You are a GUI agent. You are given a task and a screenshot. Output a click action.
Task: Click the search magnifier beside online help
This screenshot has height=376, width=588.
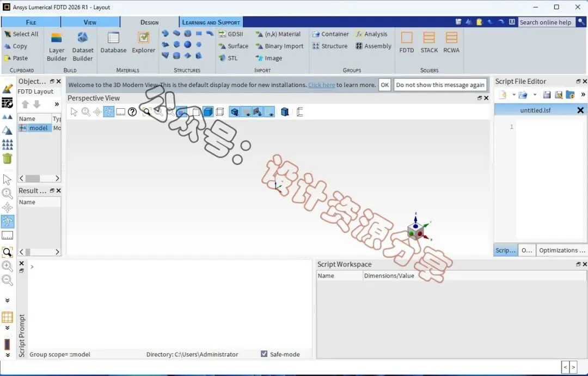581,22
